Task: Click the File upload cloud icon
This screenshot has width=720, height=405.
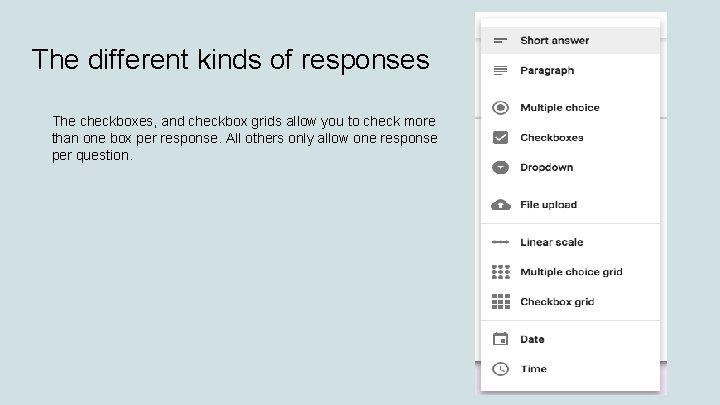Action: point(500,205)
